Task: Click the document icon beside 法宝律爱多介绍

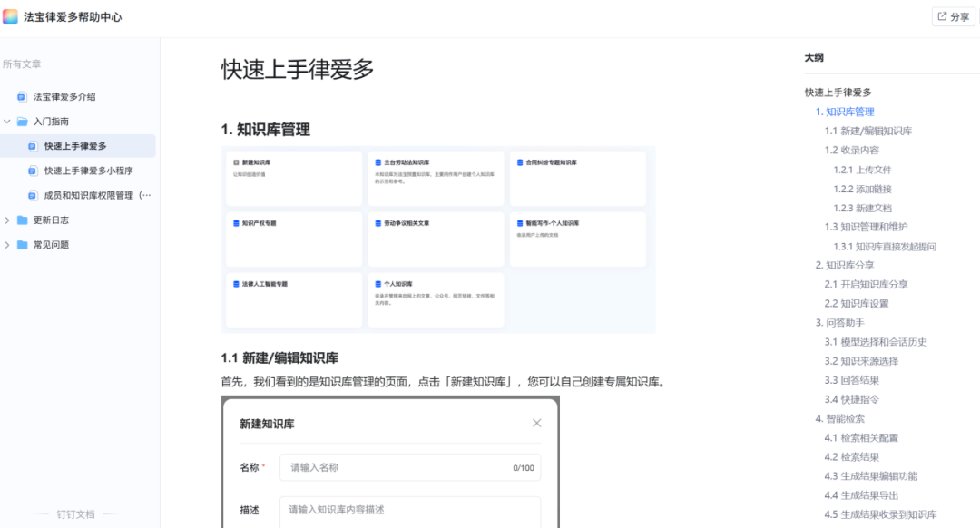Action: tap(21, 96)
